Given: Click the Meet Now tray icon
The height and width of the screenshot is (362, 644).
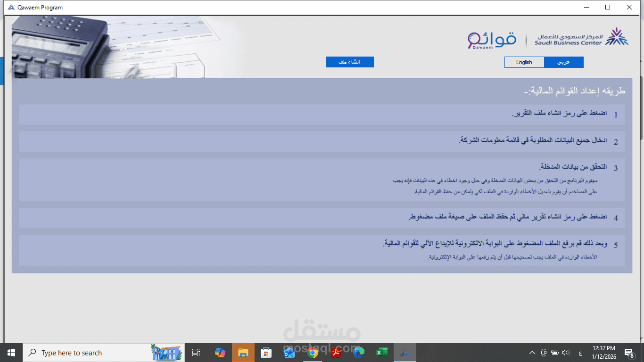Looking at the screenshot, I should coord(544,353).
